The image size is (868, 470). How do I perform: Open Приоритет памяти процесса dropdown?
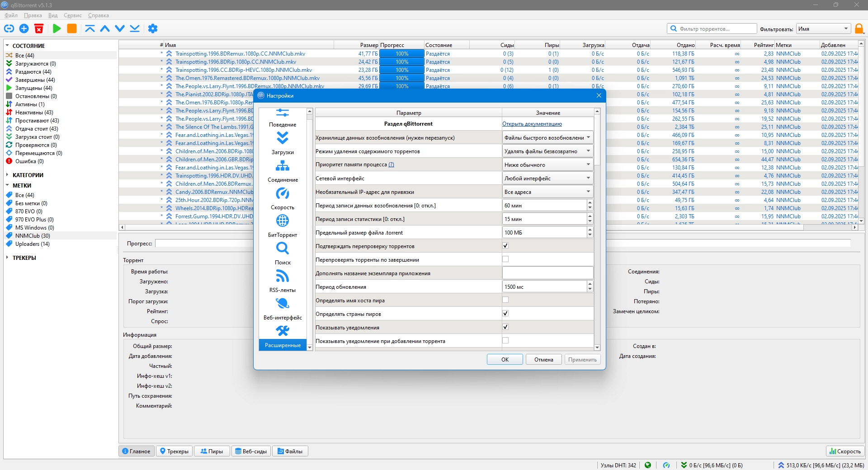click(547, 165)
